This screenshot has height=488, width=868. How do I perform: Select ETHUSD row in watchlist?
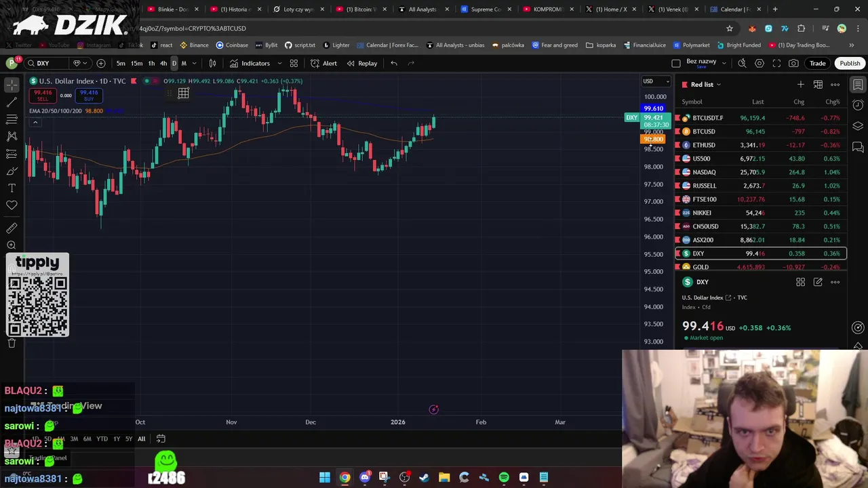[760, 145]
